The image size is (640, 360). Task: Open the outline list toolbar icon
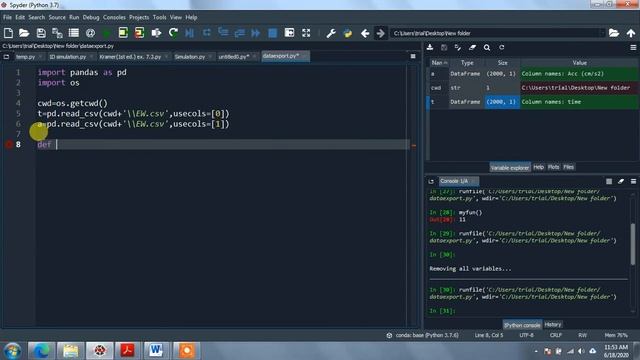tap(73, 33)
